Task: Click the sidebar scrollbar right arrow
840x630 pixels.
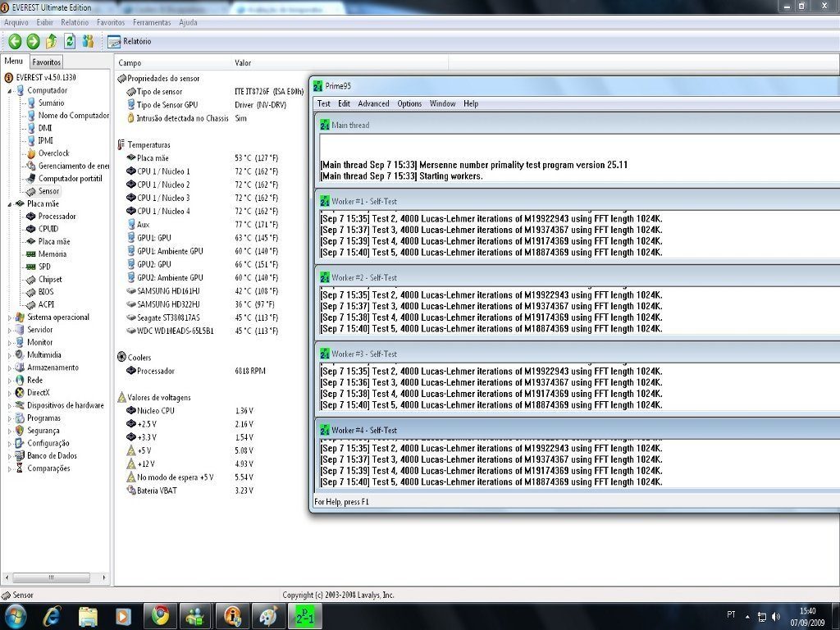Action: (x=104, y=578)
